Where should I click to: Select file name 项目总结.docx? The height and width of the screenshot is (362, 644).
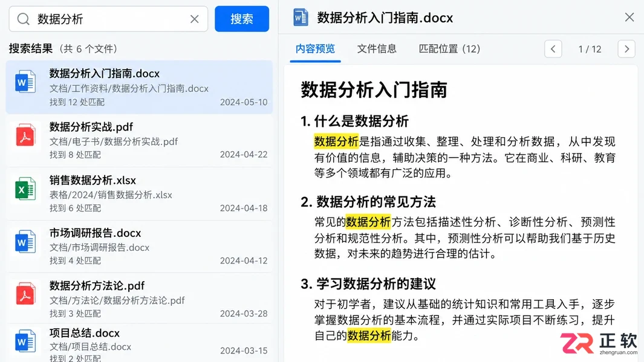click(85, 333)
